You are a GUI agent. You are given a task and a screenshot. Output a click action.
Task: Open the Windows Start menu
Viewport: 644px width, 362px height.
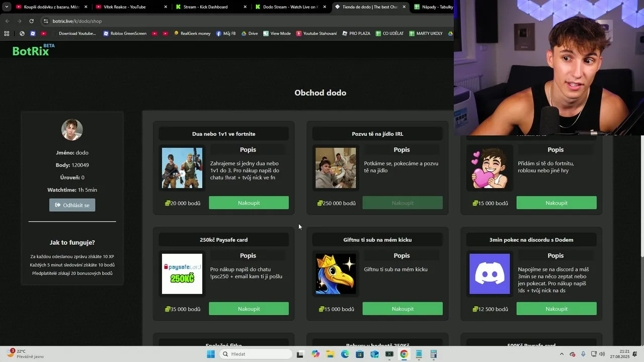coord(211,354)
